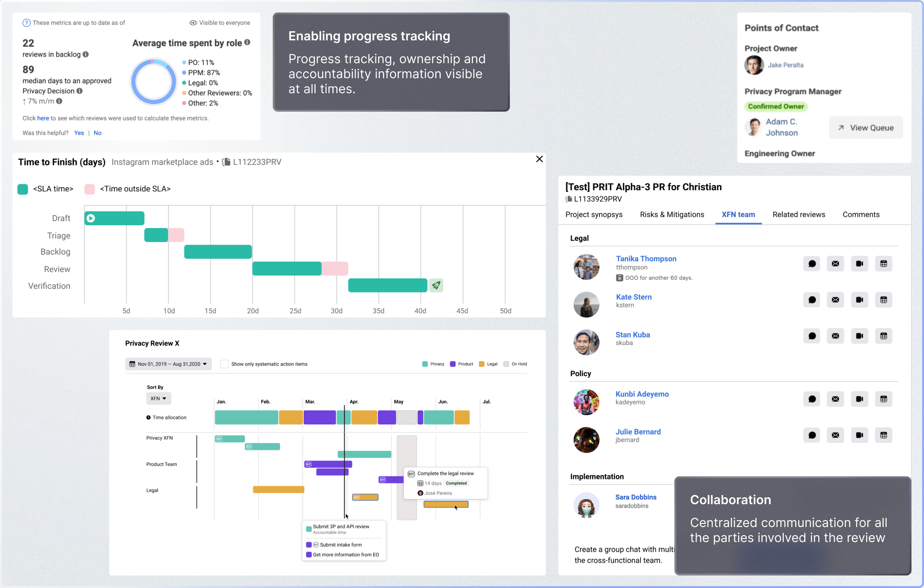Check Show only systematic action items

225,364
